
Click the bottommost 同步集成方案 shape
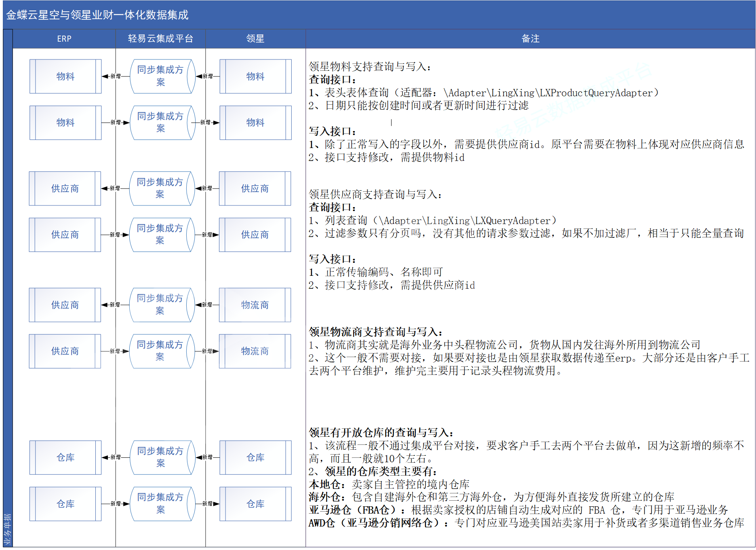click(x=161, y=503)
